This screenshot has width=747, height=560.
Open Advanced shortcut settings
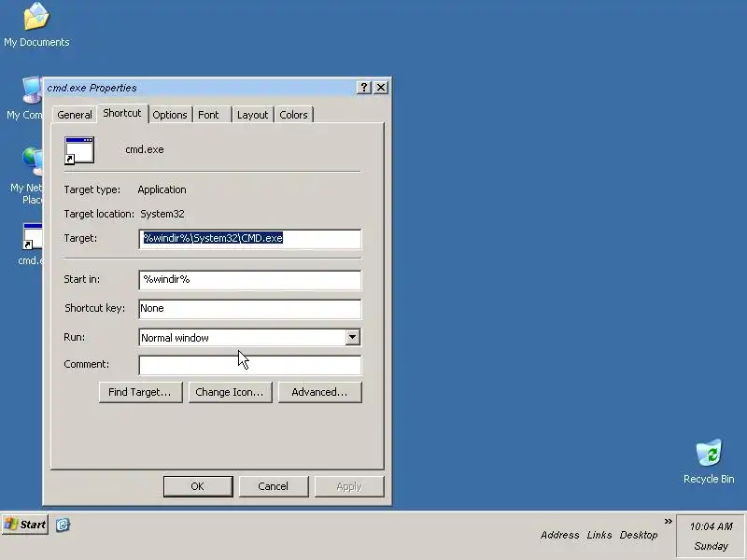(319, 392)
